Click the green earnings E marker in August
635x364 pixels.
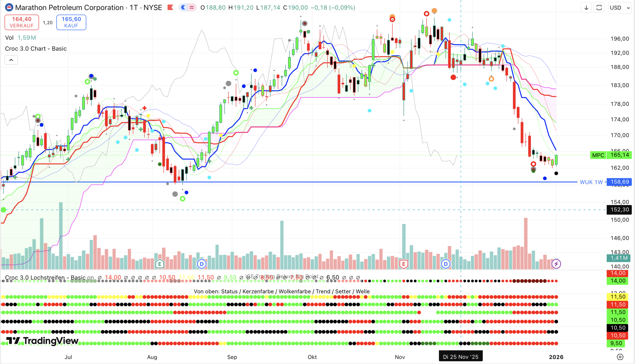click(x=160, y=264)
